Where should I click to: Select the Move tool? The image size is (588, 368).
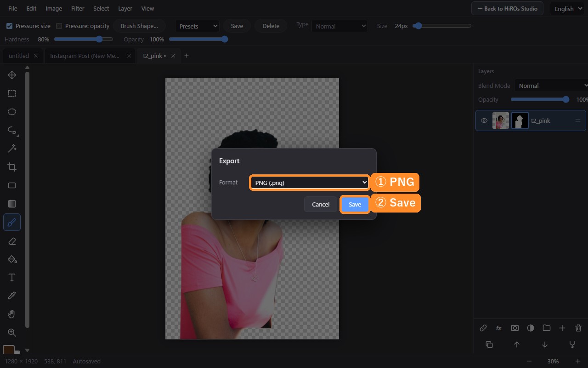[x=12, y=75]
